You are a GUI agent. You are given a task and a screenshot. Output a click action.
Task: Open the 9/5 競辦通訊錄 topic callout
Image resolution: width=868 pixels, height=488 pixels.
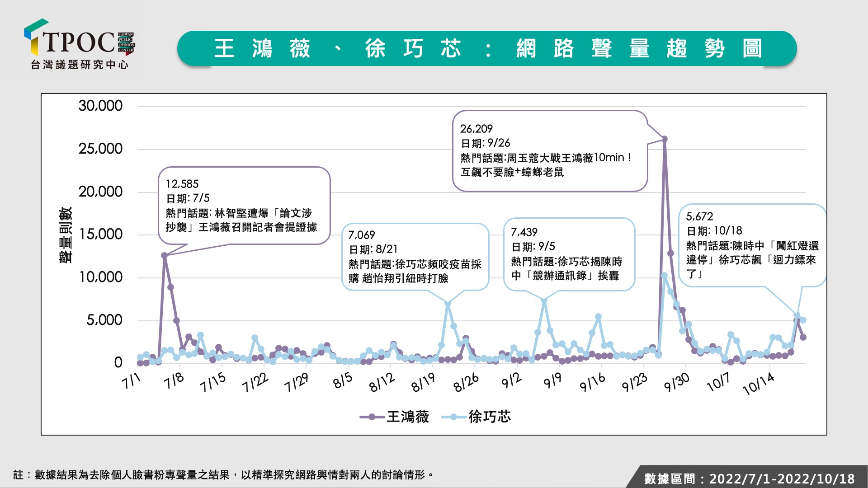pos(569,254)
